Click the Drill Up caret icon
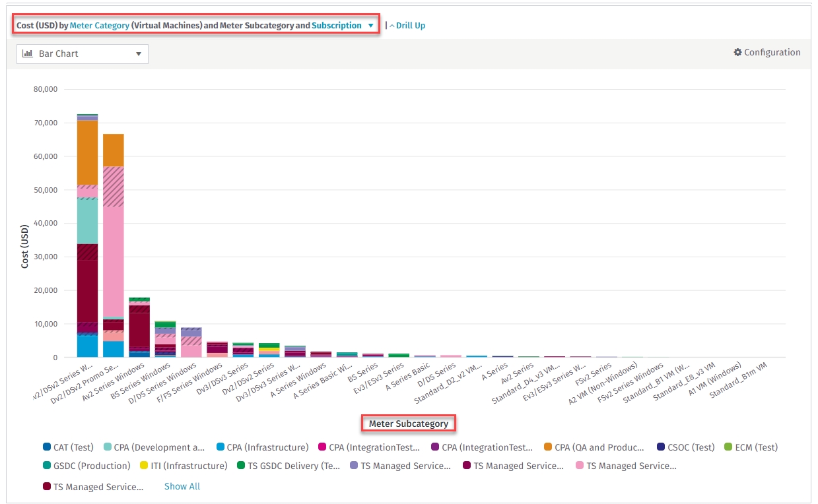 tap(392, 26)
